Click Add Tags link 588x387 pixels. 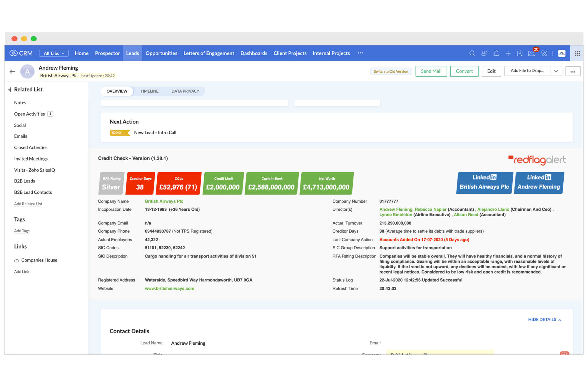[22, 231]
